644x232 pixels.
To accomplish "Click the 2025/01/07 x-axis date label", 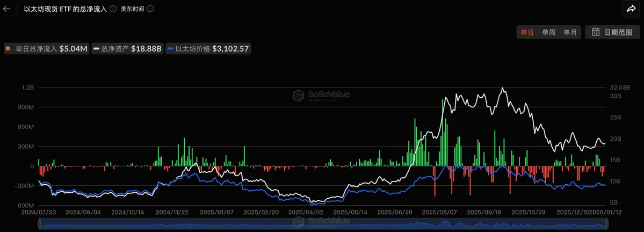I will click(x=216, y=213).
